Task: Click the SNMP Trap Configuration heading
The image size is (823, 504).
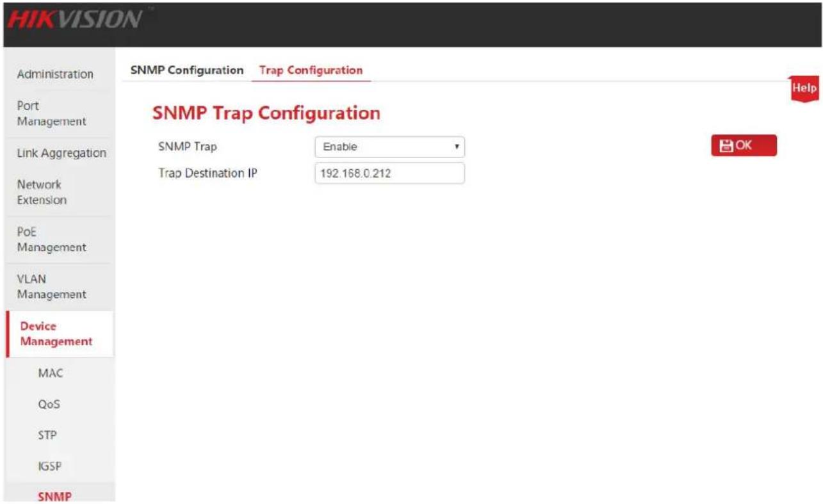Action: [x=266, y=113]
